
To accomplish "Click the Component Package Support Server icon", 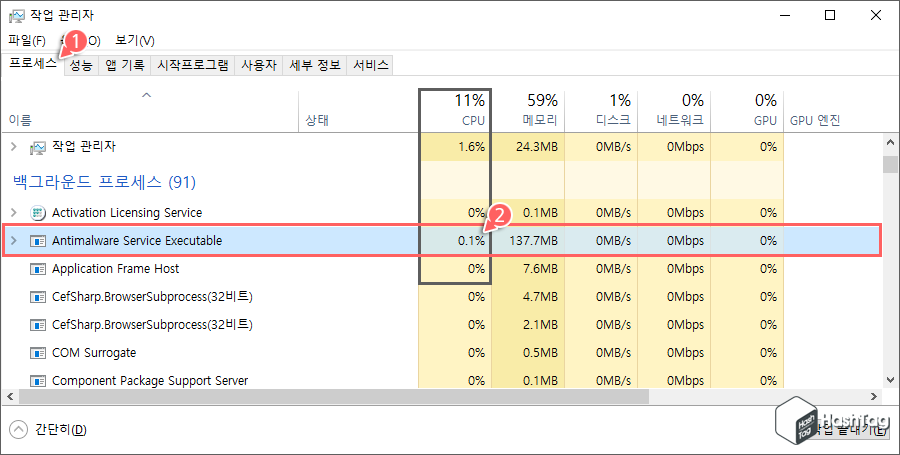I will point(37,381).
